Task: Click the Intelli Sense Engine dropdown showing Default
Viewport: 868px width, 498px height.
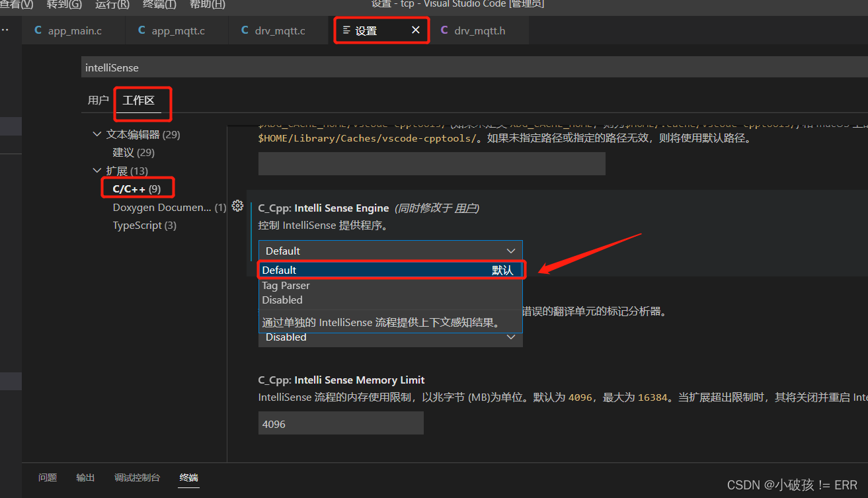Action: point(390,251)
